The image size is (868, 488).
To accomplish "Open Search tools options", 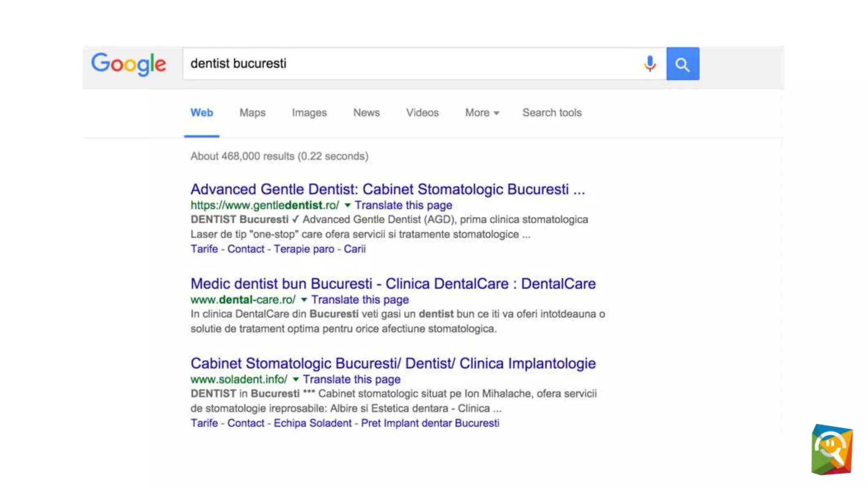I will tap(551, 113).
